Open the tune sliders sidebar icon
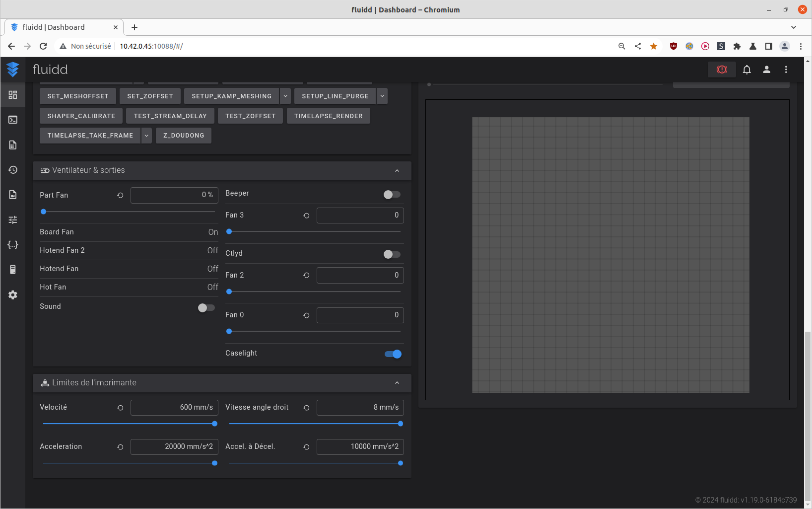 13,219
